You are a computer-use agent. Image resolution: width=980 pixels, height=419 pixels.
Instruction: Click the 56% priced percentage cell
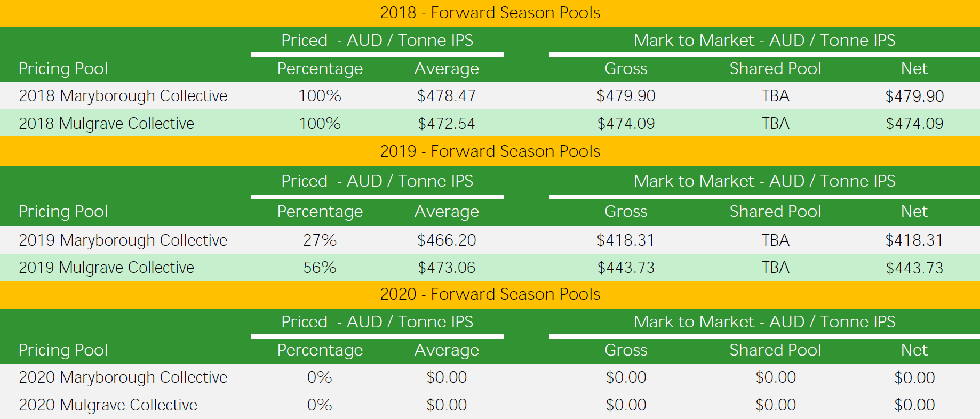coord(320,268)
